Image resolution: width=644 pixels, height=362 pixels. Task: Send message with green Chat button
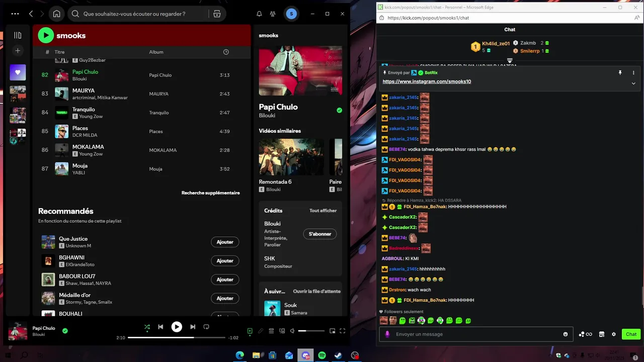point(631,334)
